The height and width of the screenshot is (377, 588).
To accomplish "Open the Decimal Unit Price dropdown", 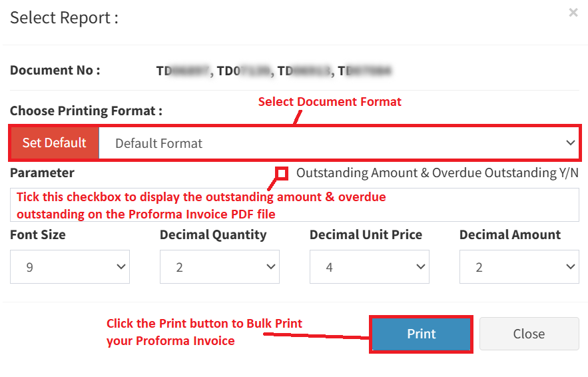I will 369,267.
